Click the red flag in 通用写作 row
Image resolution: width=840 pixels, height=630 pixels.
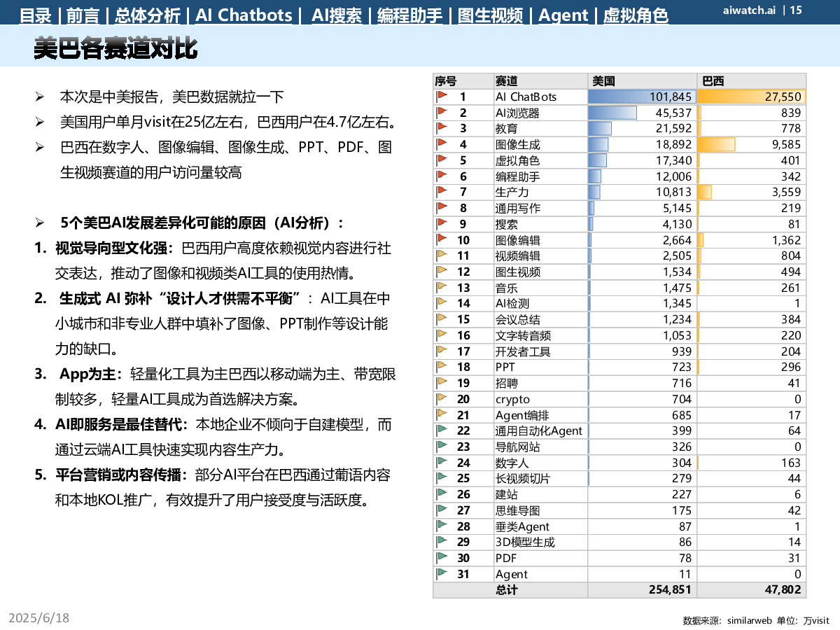point(442,207)
